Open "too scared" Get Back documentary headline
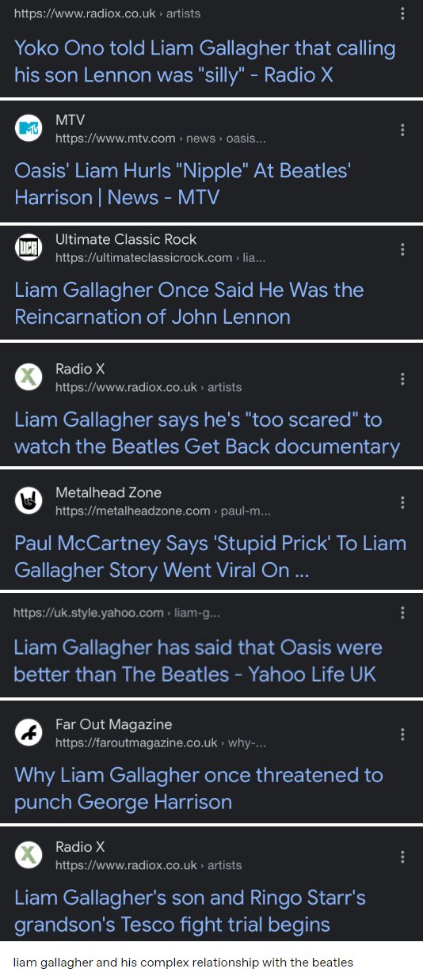423x980 pixels. 207,432
